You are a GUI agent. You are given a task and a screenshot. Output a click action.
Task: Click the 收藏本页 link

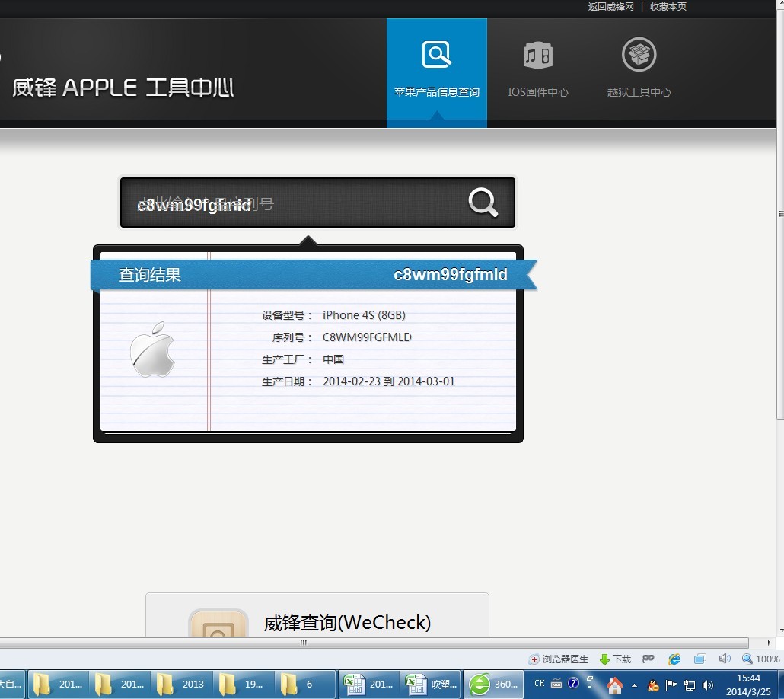click(668, 7)
